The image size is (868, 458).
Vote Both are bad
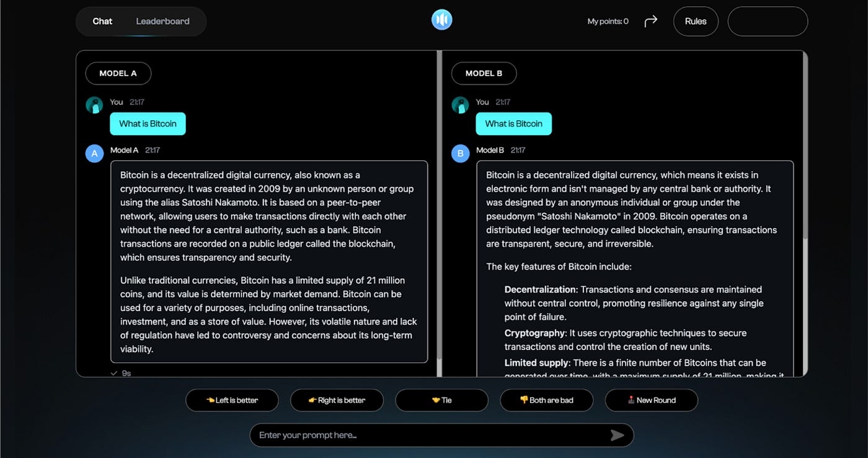(x=546, y=400)
